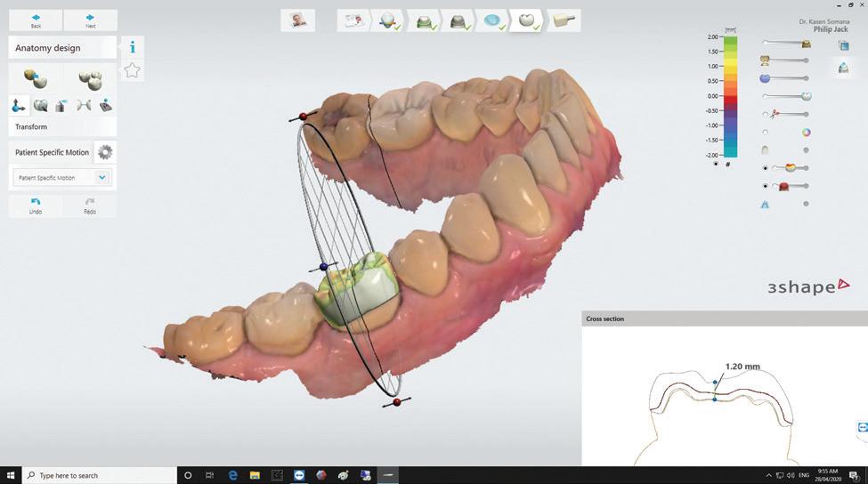Click the TeamViewer side tab icon
The width and height of the screenshot is (868, 484).
[x=863, y=428]
